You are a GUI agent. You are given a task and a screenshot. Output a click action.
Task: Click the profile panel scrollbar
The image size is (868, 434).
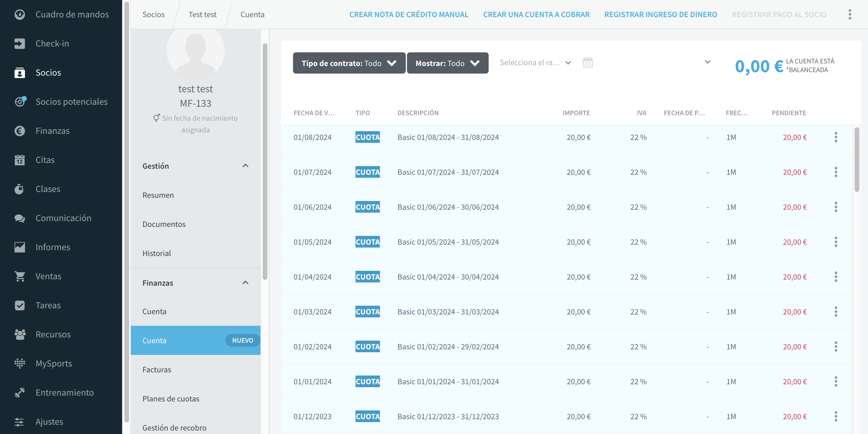(265, 161)
